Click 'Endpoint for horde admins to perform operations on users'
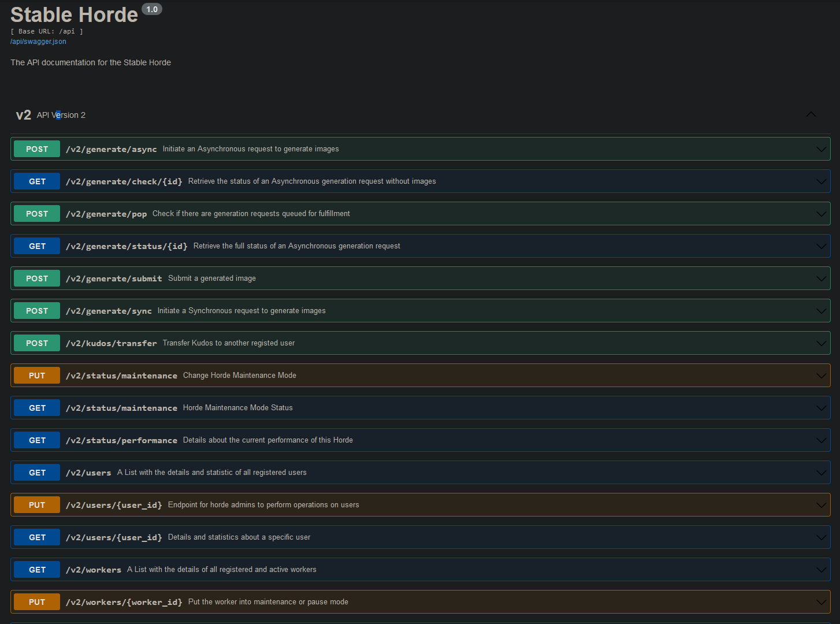The width and height of the screenshot is (840, 624). pos(263,505)
